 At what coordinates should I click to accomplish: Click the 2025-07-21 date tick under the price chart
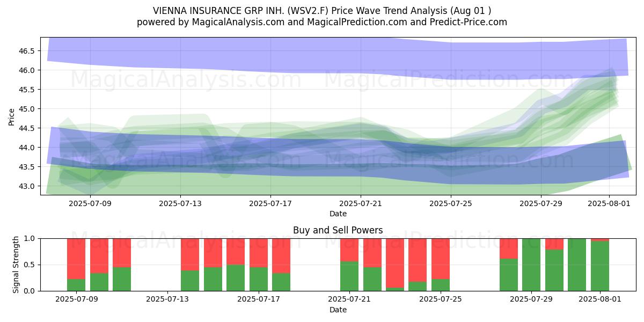(361, 204)
